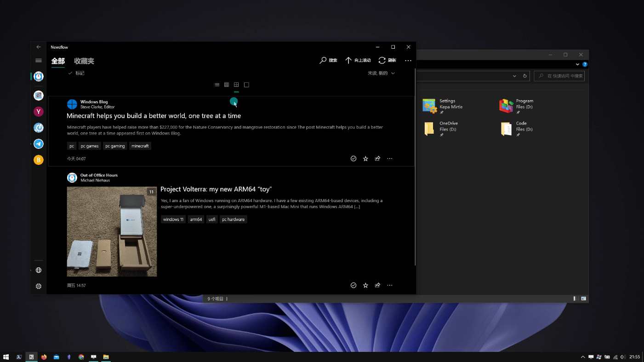Open the Y Combinator feed in sidebar
644x362 pixels.
click(39, 112)
